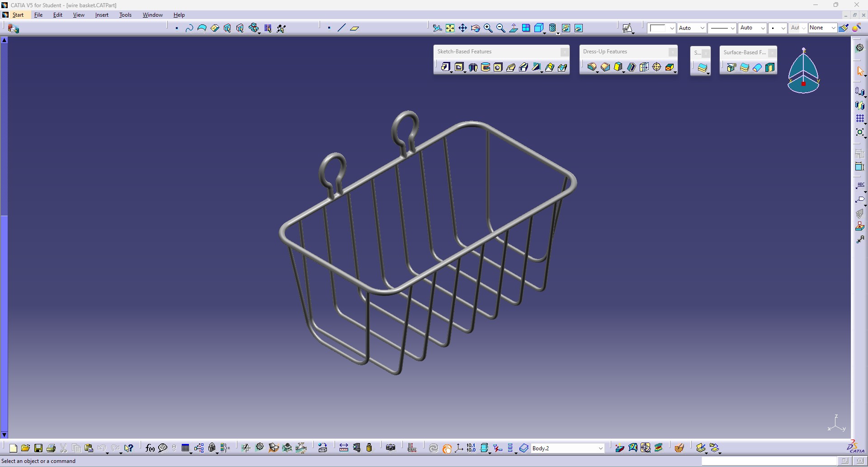Select the Pad tool icon
868x467 pixels.
coord(446,67)
